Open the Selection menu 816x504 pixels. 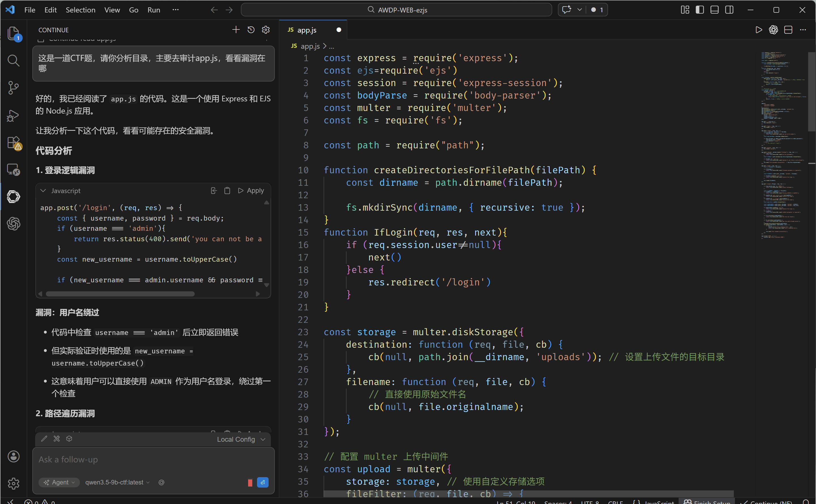80,10
